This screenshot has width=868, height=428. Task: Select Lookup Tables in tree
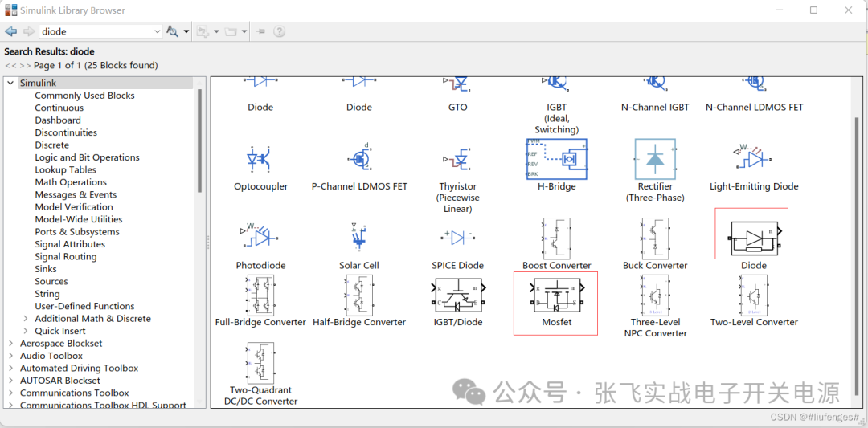coord(65,169)
